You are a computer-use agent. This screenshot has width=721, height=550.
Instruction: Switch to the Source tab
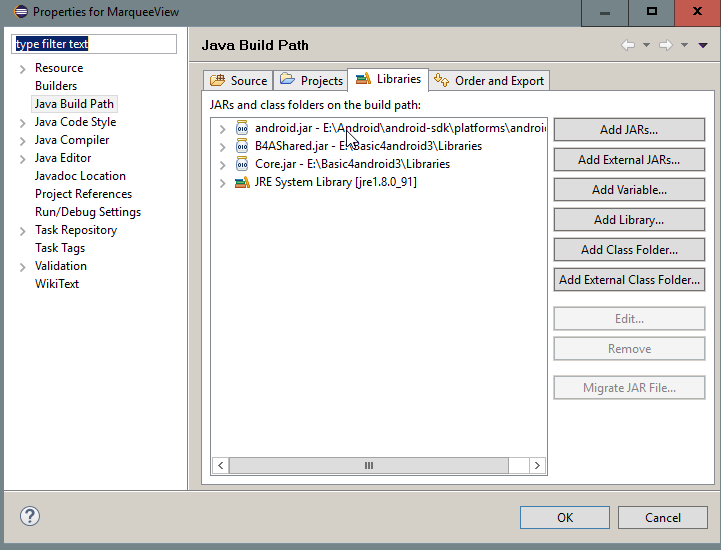tap(238, 81)
